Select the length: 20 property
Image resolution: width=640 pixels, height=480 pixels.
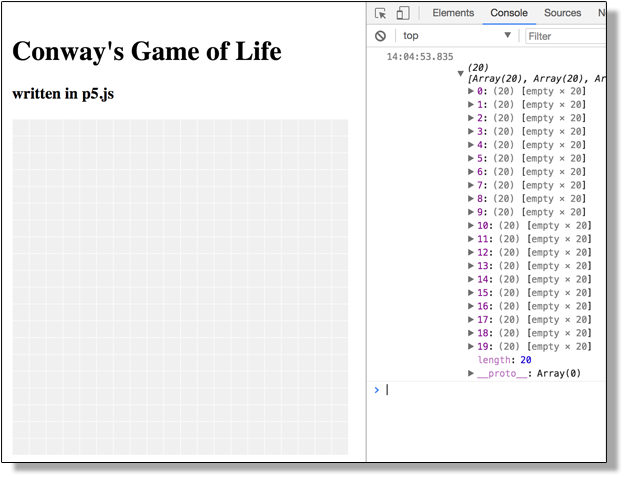click(x=504, y=360)
